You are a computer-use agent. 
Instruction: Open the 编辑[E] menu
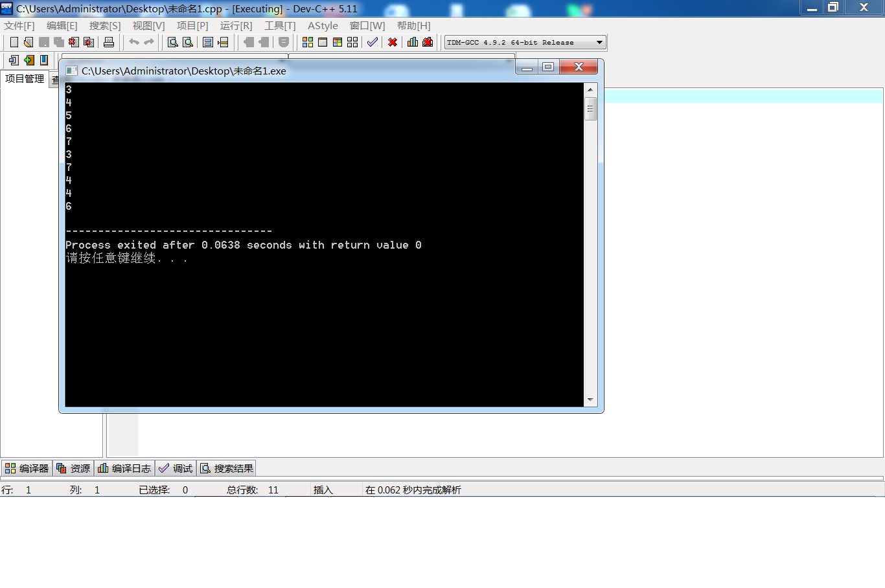[x=62, y=25]
